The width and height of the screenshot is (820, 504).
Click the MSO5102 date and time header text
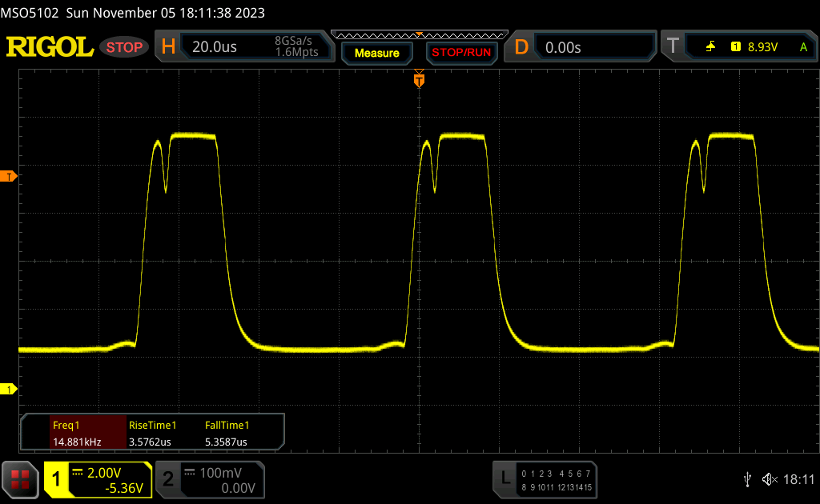pos(133,13)
